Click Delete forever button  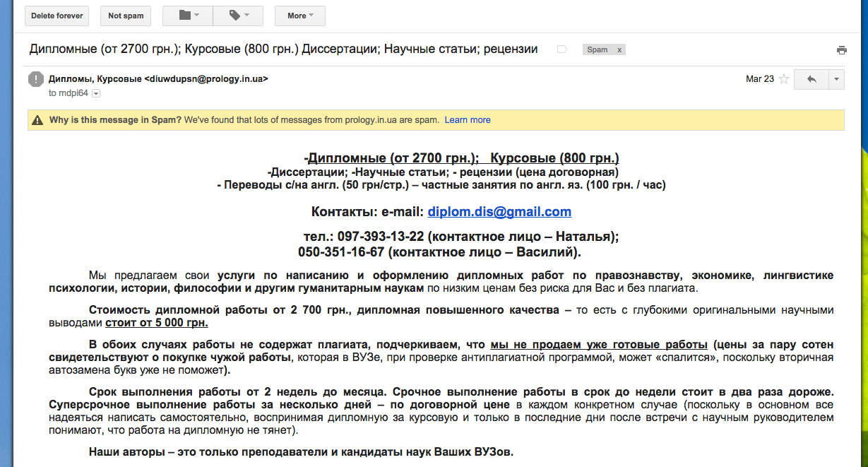click(57, 16)
